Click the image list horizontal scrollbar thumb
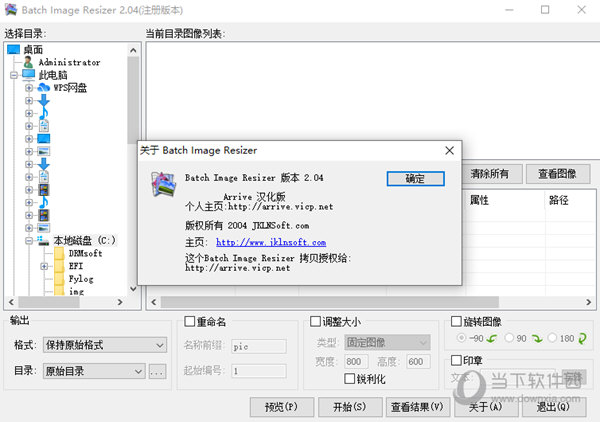 click(x=329, y=302)
